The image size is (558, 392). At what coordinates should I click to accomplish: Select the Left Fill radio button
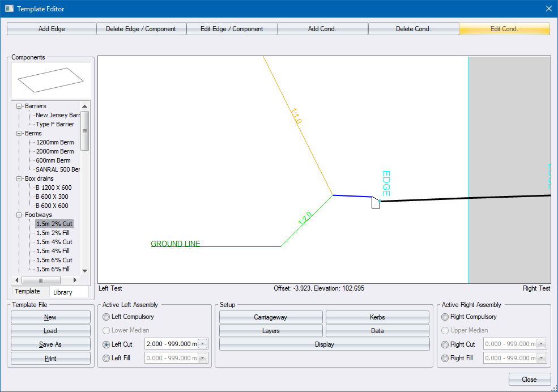point(107,358)
